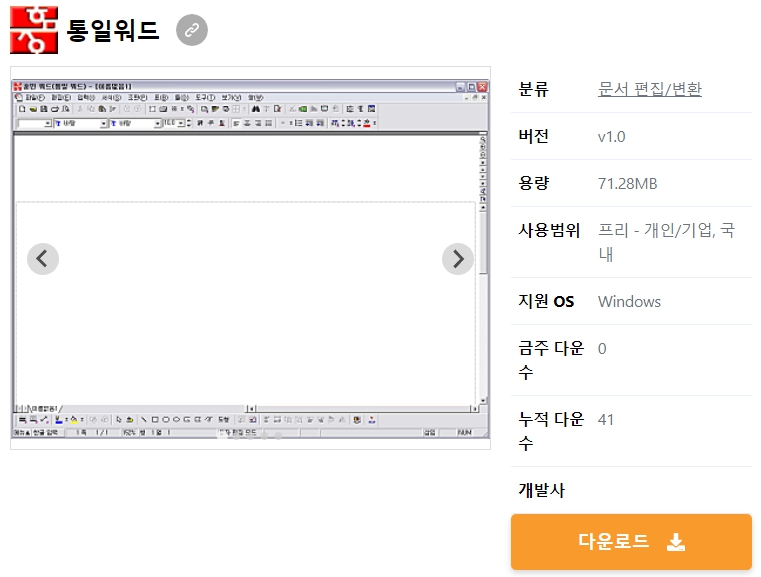Select the first carousel indicator dot
Image resolution: width=761 pixels, height=577 pixels.
[x=223, y=436]
